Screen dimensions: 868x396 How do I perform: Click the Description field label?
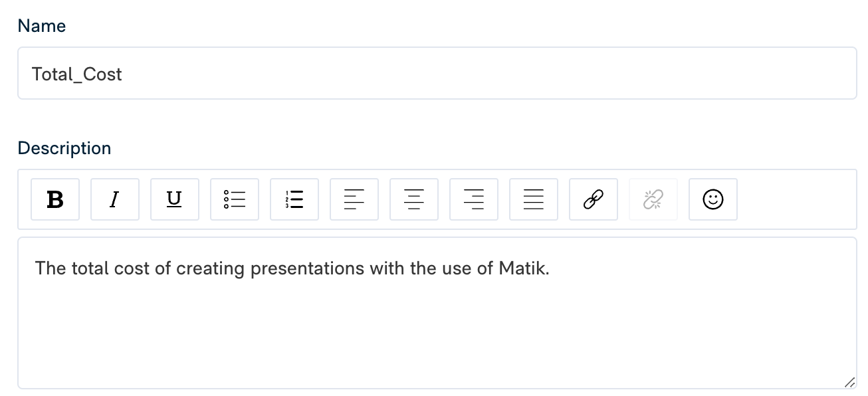click(x=64, y=148)
